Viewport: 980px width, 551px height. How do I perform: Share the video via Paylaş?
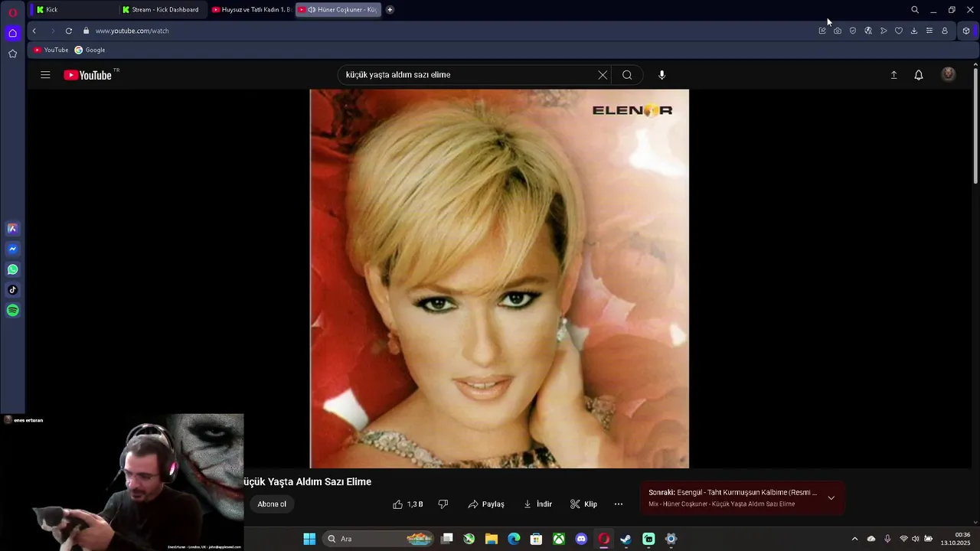coord(486,504)
